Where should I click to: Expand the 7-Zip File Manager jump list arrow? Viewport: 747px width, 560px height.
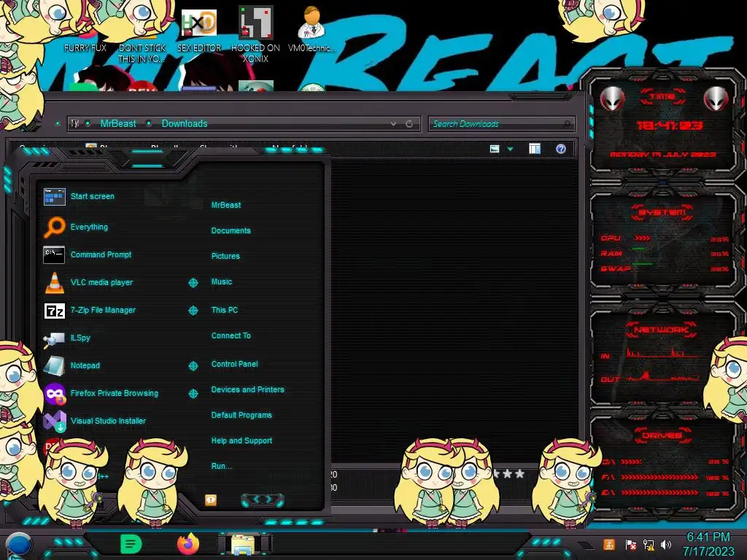coord(193,311)
